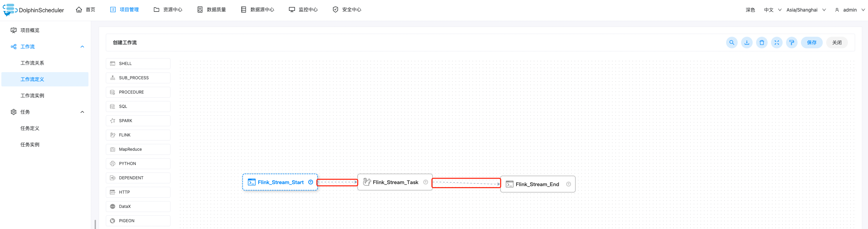
Task: Select the DataX task type
Action: (138, 207)
